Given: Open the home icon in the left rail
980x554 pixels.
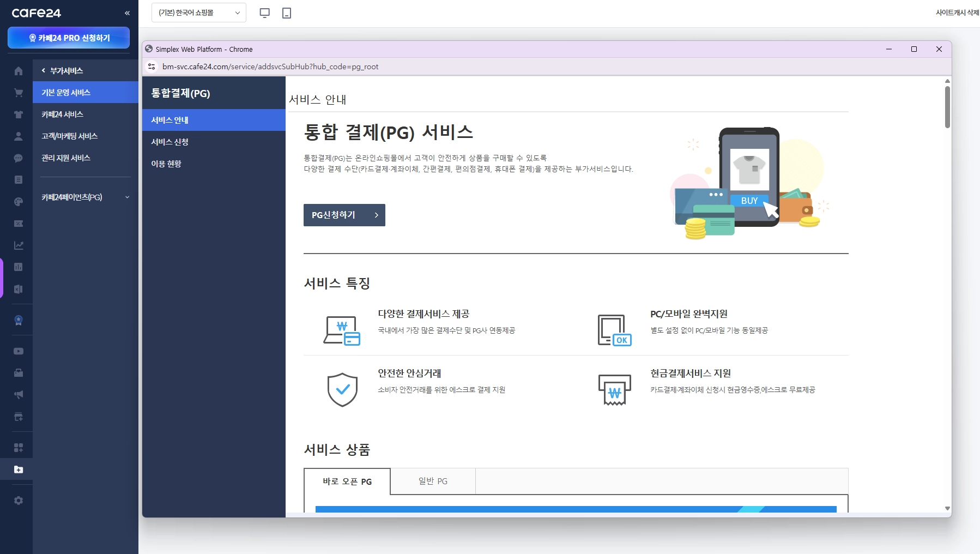Looking at the screenshot, I should 19,71.
